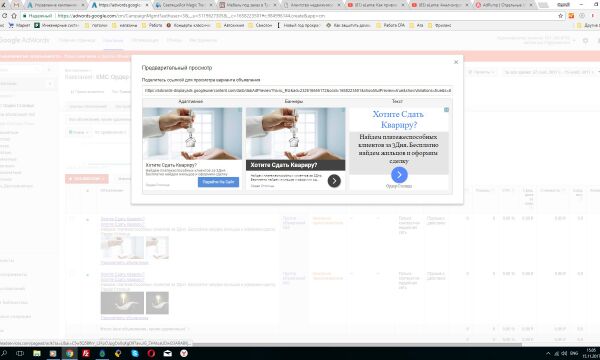Show hidden system tray icons chevron
The width and height of the screenshot is (600, 360).
click(548, 354)
